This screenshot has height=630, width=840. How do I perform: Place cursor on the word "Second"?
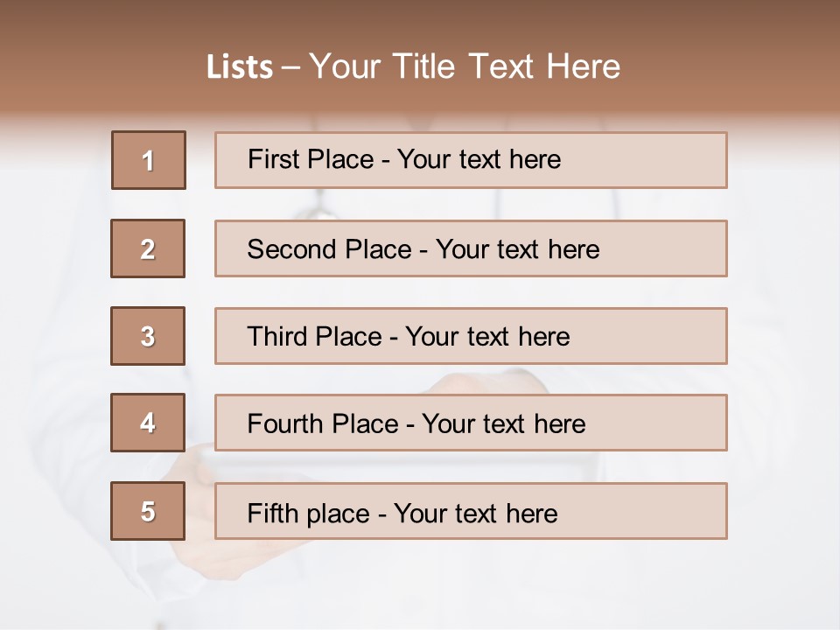291,249
